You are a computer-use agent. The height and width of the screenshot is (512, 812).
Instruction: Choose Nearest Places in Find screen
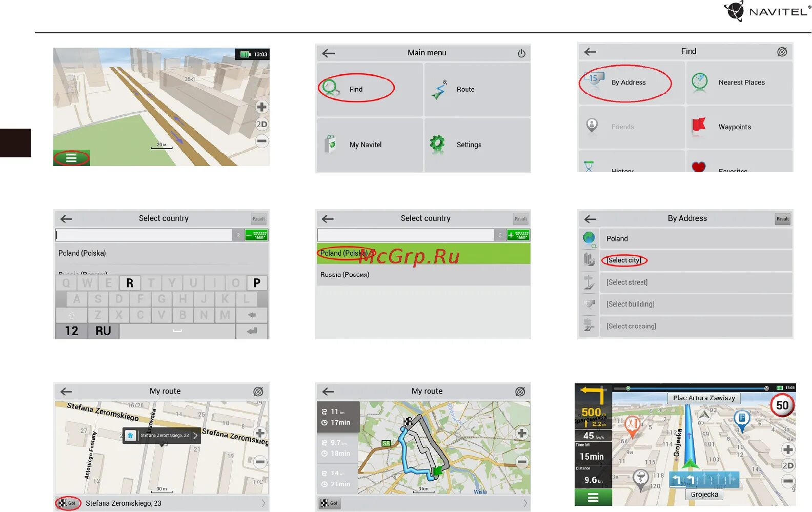[739, 83]
